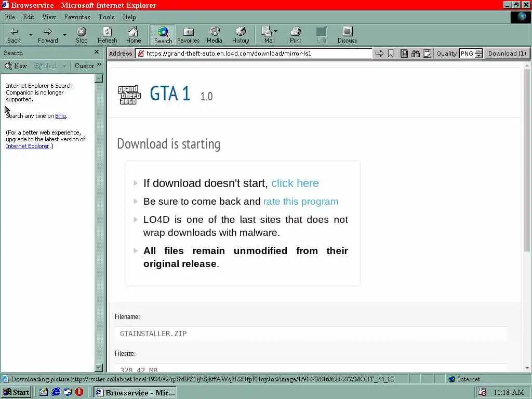The image size is (532, 399).
Task: Follow the Bing link in Search panel
Action: point(60,116)
